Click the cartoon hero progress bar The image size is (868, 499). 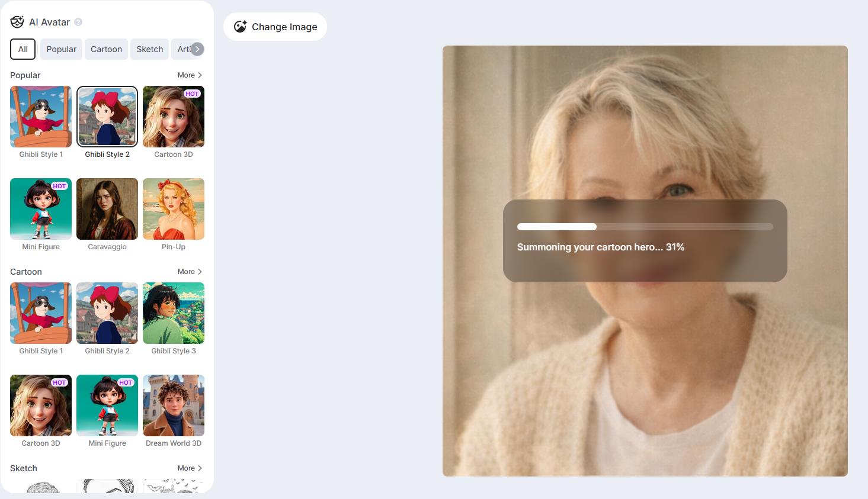(x=645, y=227)
